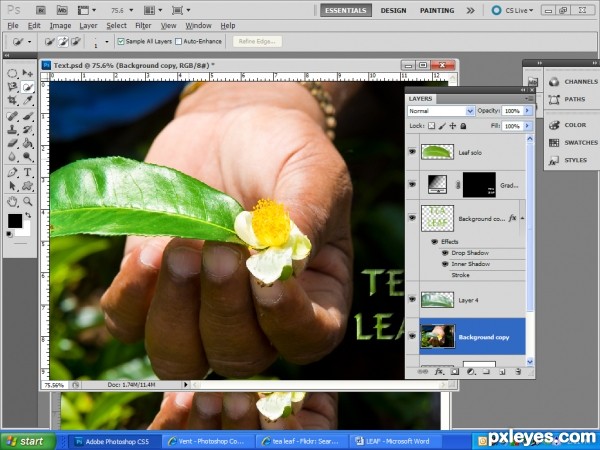Screen dimensions: 600x450
Task: Select the Quick Selection tool in toolbox
Action: coord(28,87)
